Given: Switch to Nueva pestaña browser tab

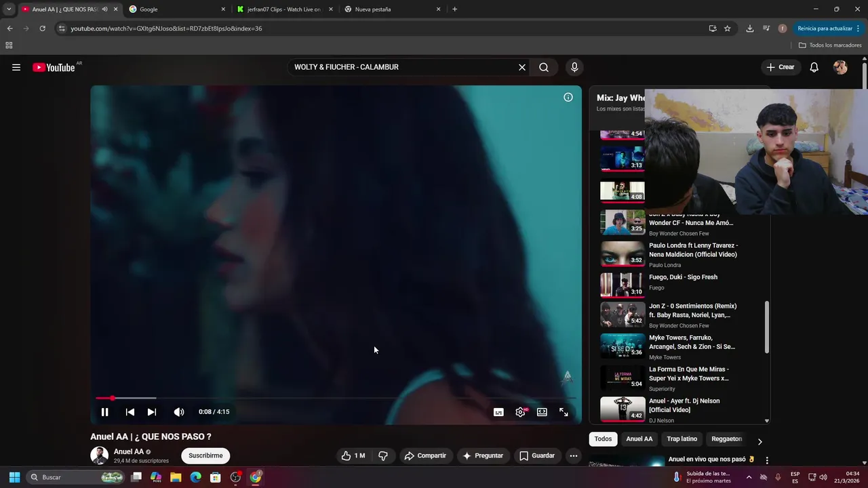Looking at the screenshot, I should tap(393, 9).
